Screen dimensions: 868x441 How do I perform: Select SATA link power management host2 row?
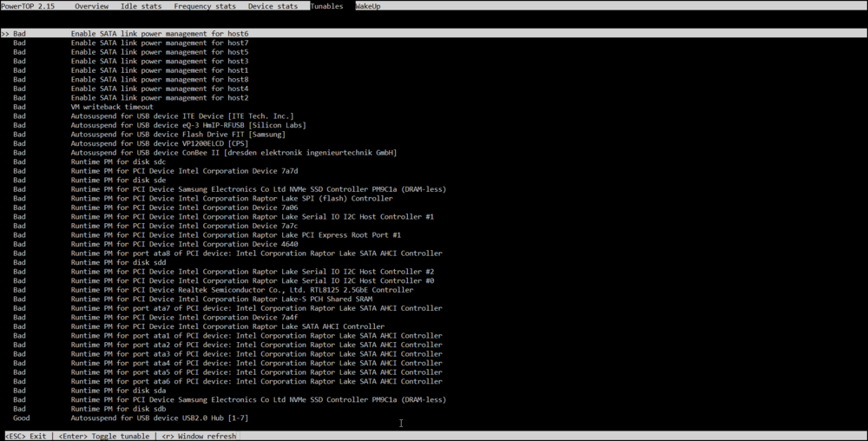click(131, 97)
